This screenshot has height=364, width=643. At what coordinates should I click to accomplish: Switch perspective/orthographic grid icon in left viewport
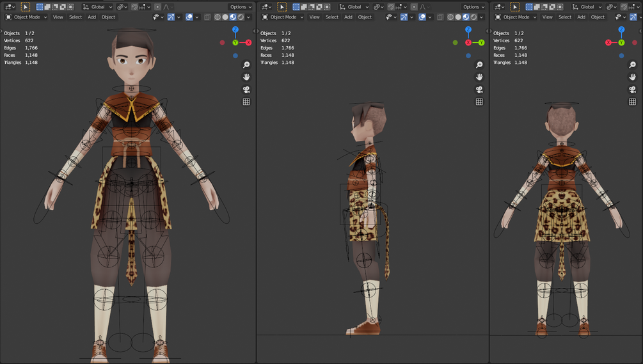coord(246,102)
